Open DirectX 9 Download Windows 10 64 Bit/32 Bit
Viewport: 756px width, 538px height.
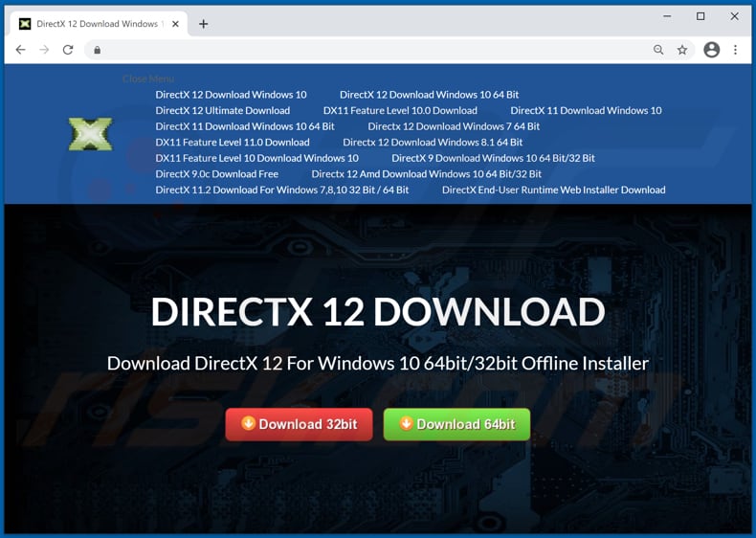point(493,158)
